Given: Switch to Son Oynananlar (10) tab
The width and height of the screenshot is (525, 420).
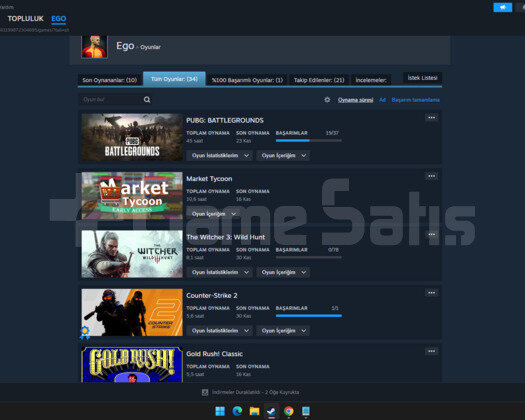Looking at the screenshot, I should pos(109,80).
